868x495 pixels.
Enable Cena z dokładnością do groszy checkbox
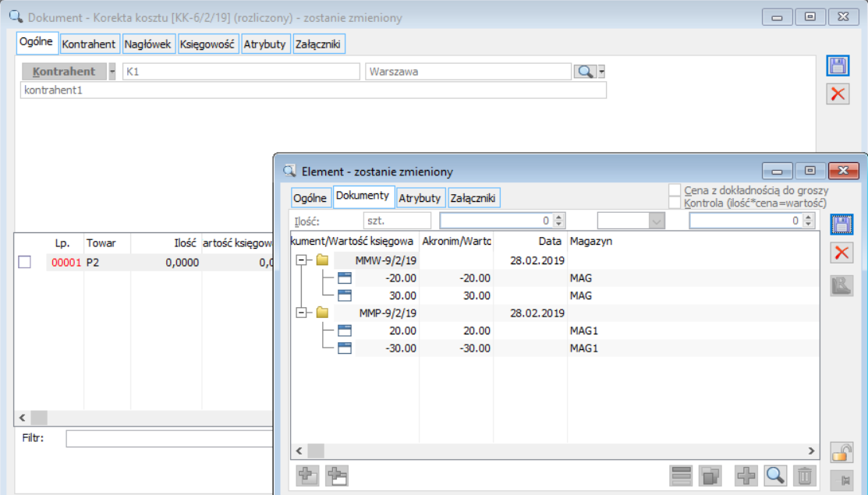click(675, 190)
